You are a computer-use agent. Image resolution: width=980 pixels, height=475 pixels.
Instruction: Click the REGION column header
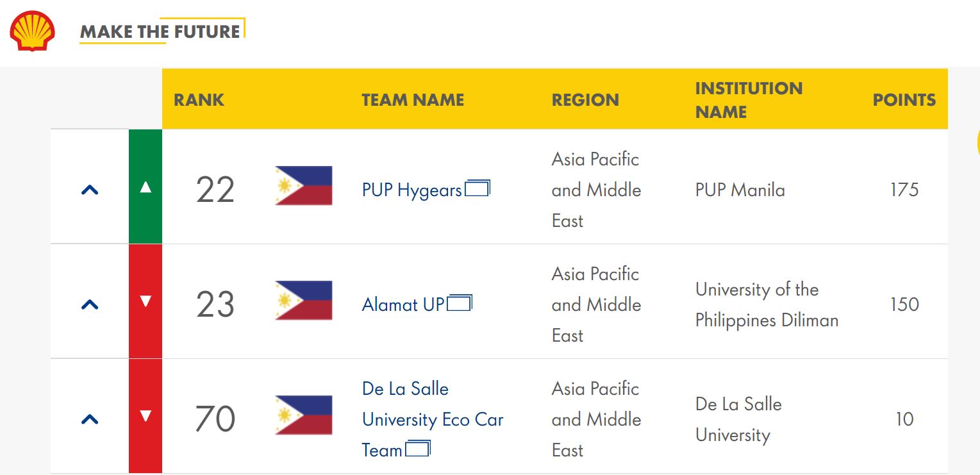[585, 100]
